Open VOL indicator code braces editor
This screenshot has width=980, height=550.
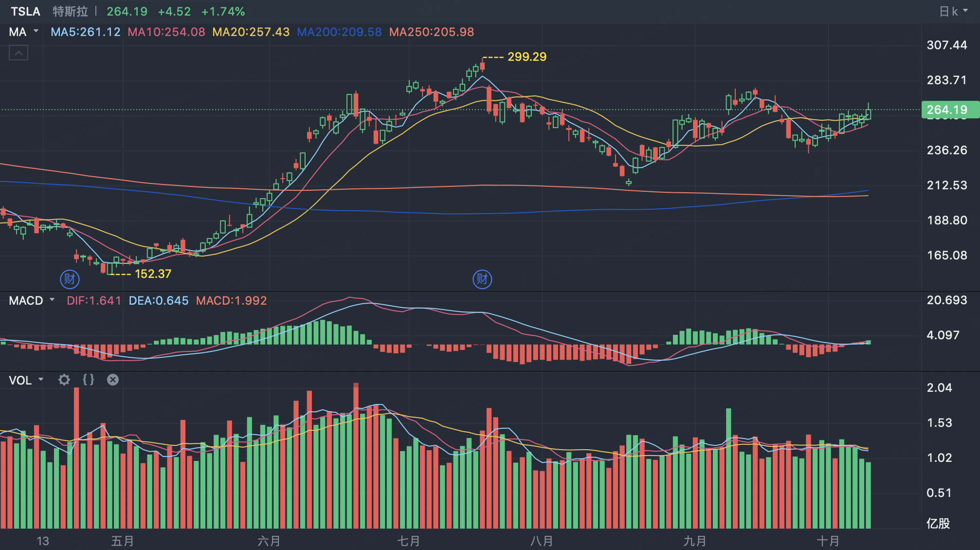[x=89, y=380]
